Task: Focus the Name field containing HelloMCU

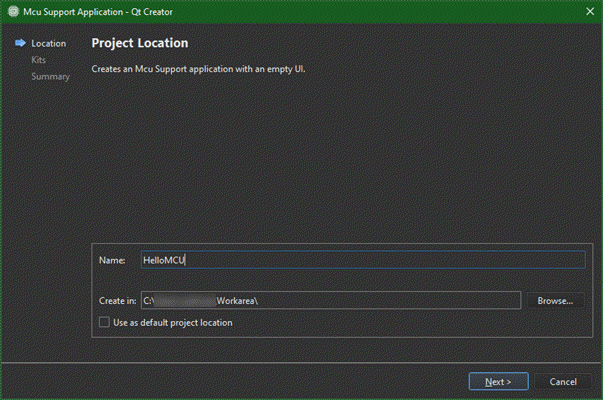Action: tap(360, 260)
